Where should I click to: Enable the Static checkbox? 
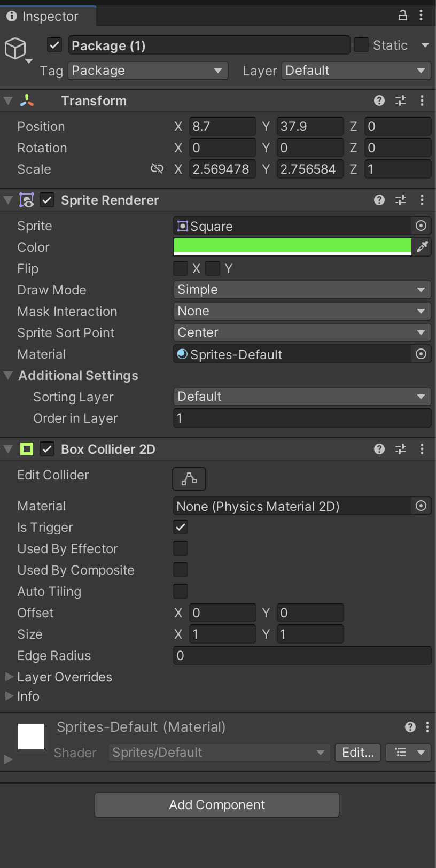pyautogui.click(x=361, y=45)
